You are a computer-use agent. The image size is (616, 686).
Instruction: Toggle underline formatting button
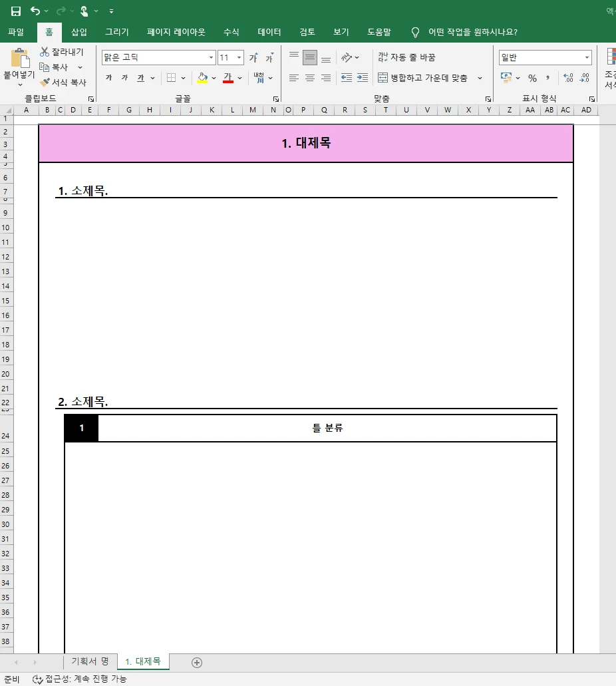tap(140, 78)
